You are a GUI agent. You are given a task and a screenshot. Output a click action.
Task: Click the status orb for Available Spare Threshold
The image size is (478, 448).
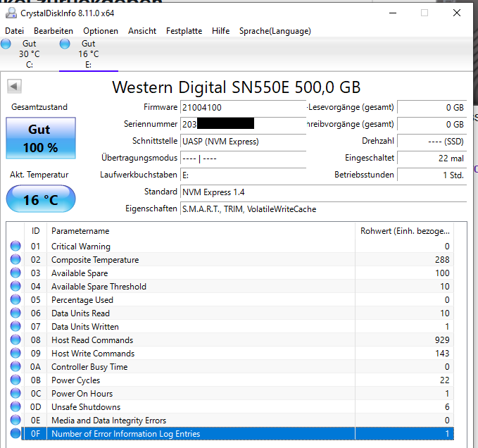(15, 286)
